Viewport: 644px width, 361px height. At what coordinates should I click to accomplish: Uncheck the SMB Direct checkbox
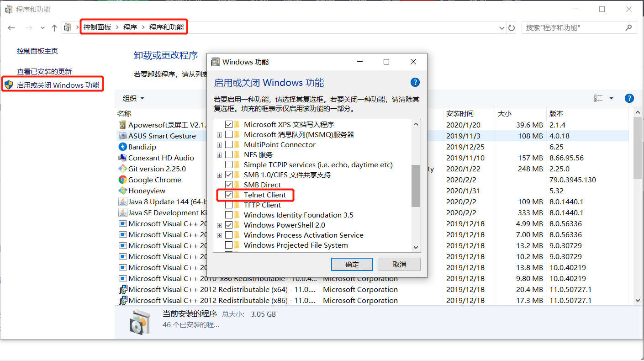(229, 185)
